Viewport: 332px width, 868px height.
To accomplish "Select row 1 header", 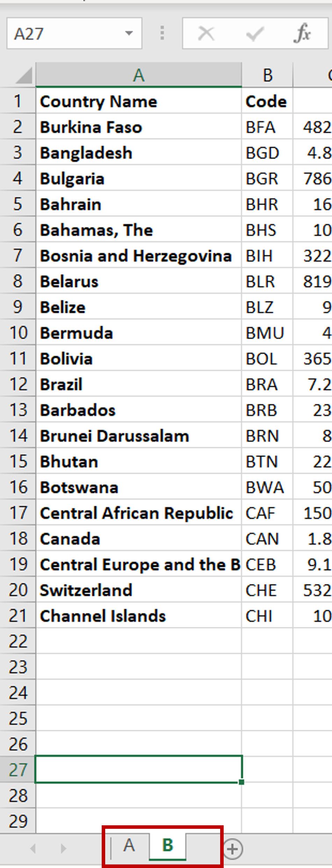I will click(17, 101).
